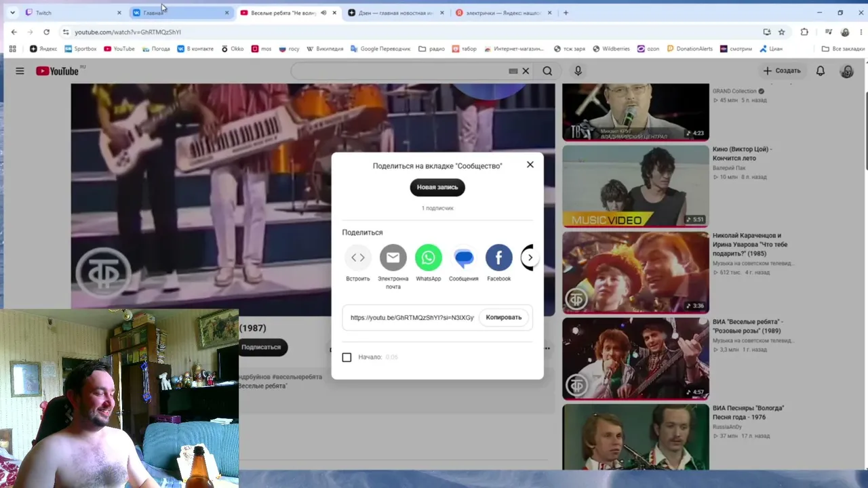
Task: Start voice search with microphone
Action: click(x=578, y=70)
